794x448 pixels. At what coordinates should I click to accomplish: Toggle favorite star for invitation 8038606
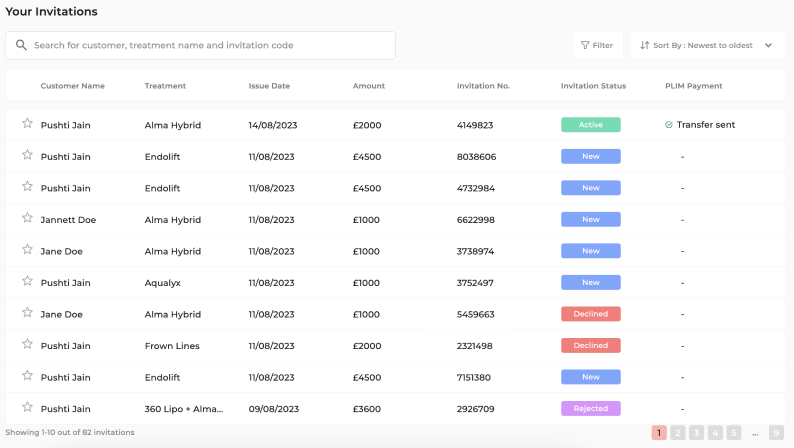tap(27, 155)
